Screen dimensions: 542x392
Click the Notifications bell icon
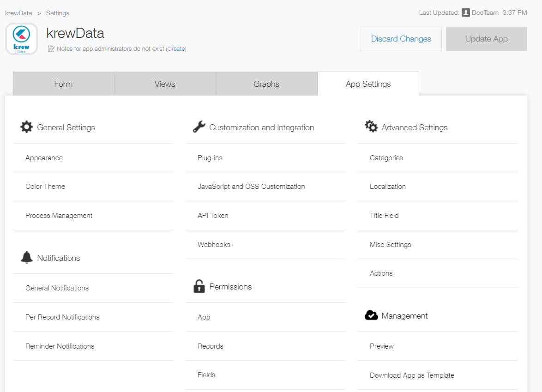tap(27, 258)
